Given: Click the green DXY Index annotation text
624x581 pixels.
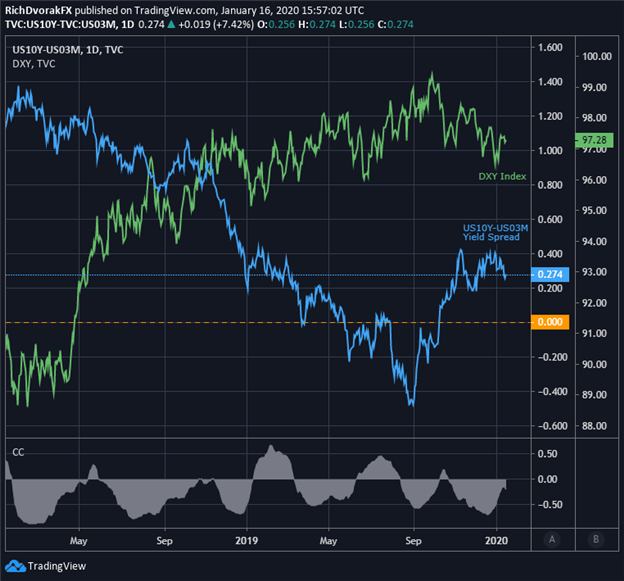Looking at the screenshot, I should tap(502, 176).
